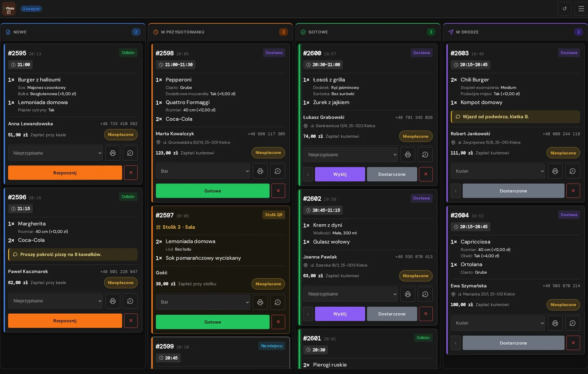Open Nieprzypisane dropdown on order #2600
The width and height of the screenshot is (588, 374).
(x=350, y=155)
